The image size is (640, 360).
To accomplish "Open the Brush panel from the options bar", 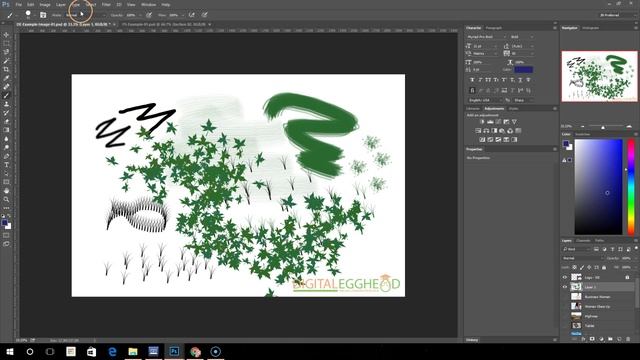I will pyautogui.click(x=43, y=15).
